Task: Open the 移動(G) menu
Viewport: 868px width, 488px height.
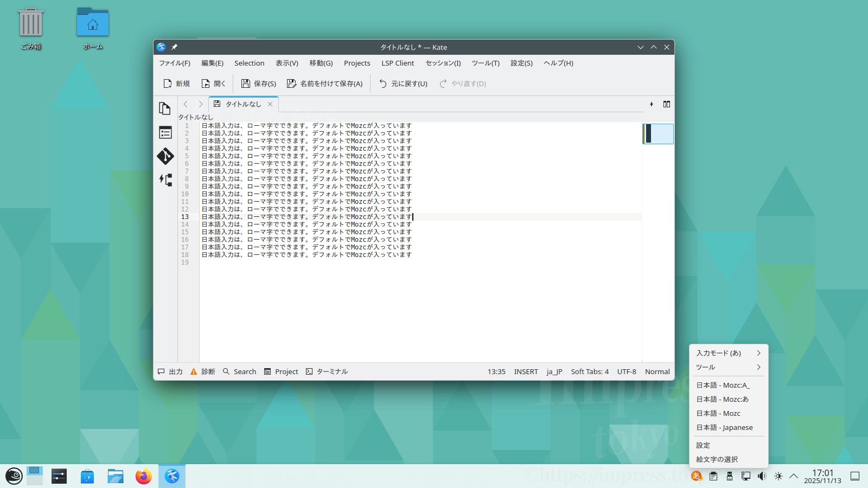Action: point(321,63)
